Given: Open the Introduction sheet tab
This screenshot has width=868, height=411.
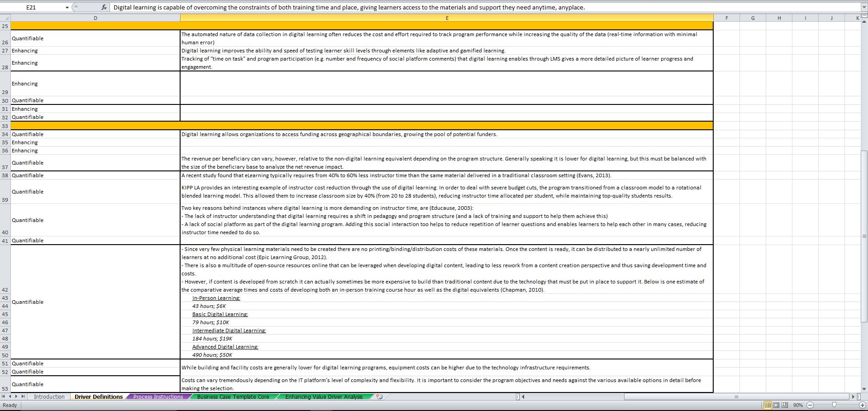Looking at the screenshot, I should [49, 397].
